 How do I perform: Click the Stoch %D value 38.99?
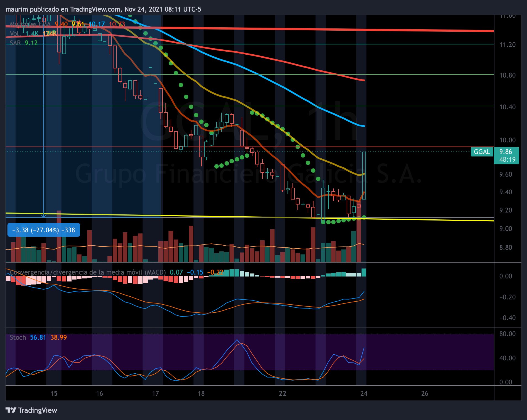coord(59,337)
